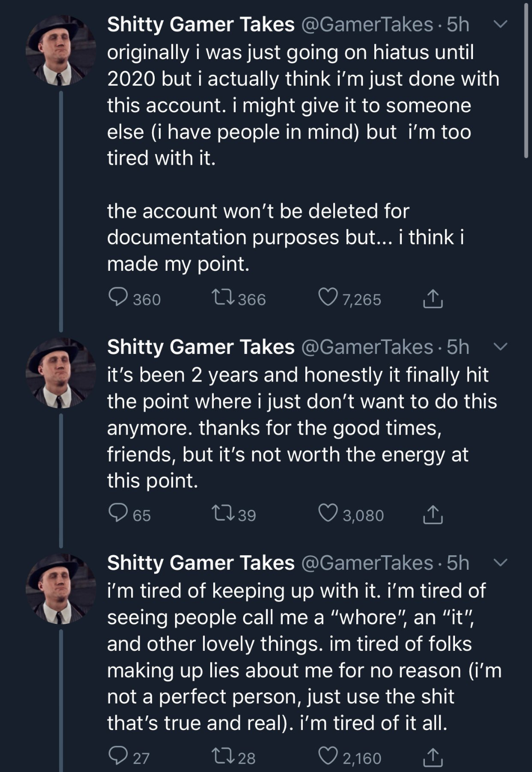
Task: Like the tweet with 2,160 likes
Action: 328,756
